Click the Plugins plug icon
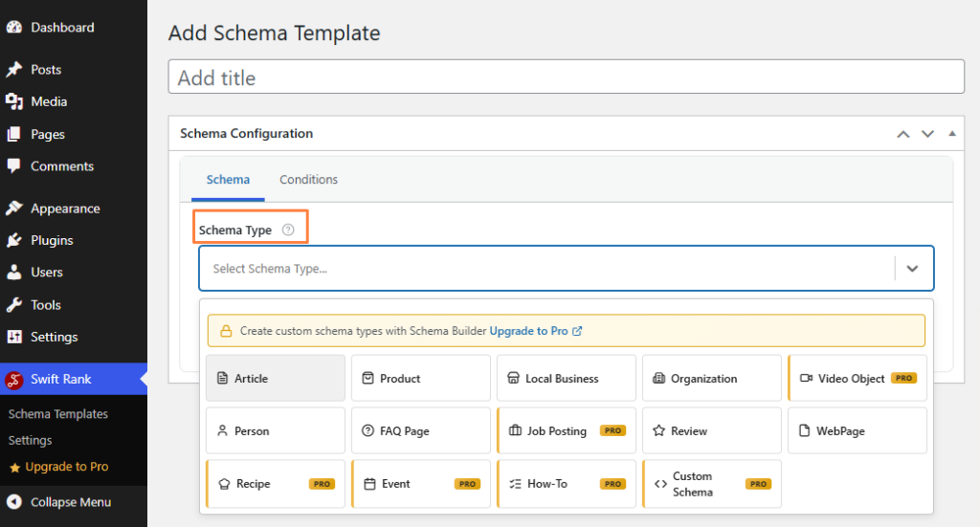 coord(13,240)
